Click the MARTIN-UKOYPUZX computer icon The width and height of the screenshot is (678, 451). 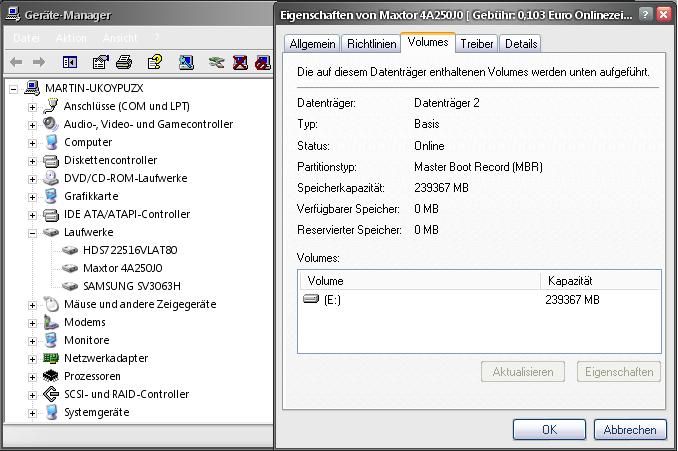click(32, 88)
